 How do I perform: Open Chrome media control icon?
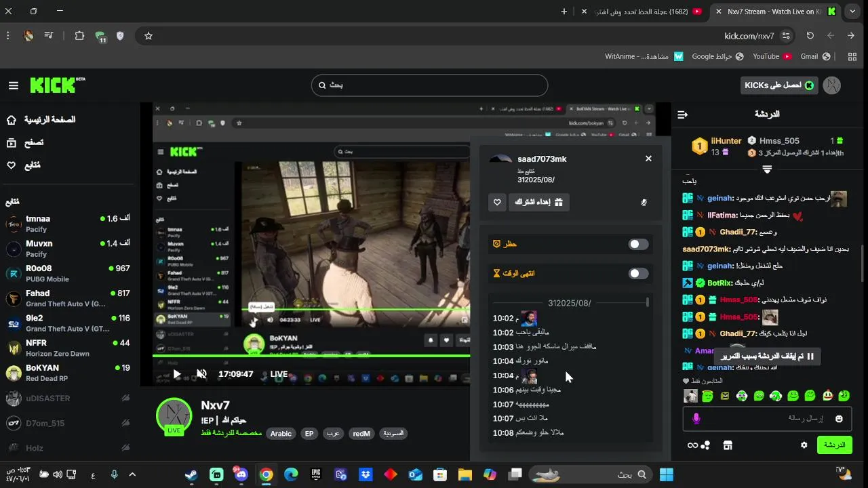tap(50, 36)
